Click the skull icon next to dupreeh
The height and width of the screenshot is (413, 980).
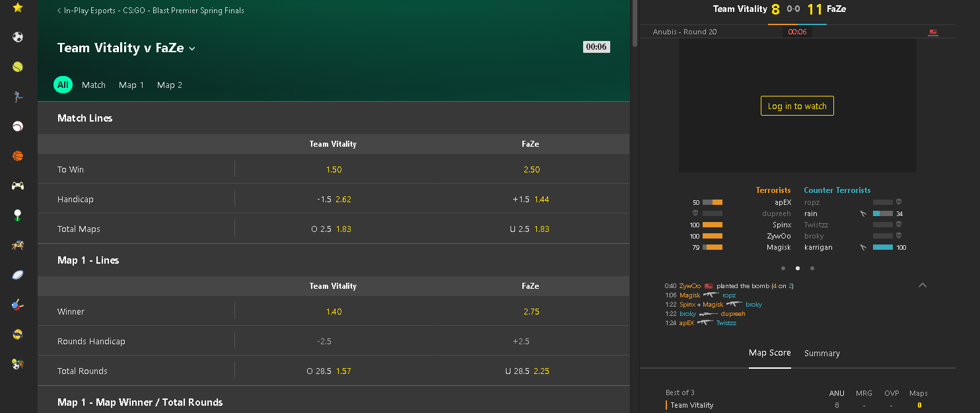tap(695, 213)
